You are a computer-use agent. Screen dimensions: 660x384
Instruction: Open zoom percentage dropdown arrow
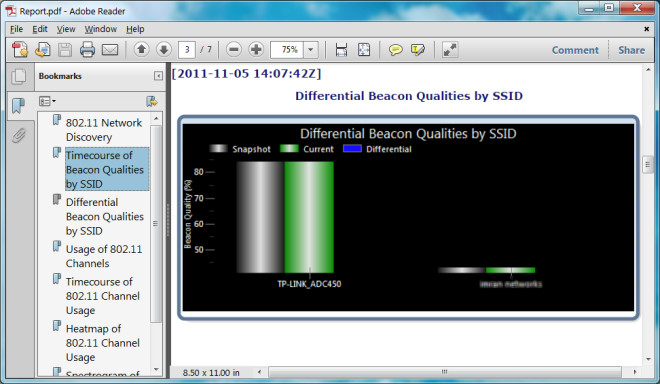[x=311, y=50]
